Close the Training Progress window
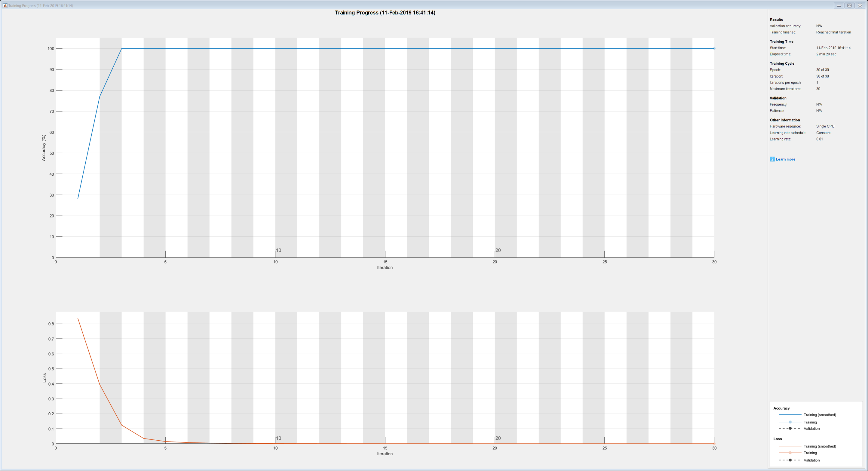Image resolution: width=868 pixels, height=471 pixels. [860, 5]
